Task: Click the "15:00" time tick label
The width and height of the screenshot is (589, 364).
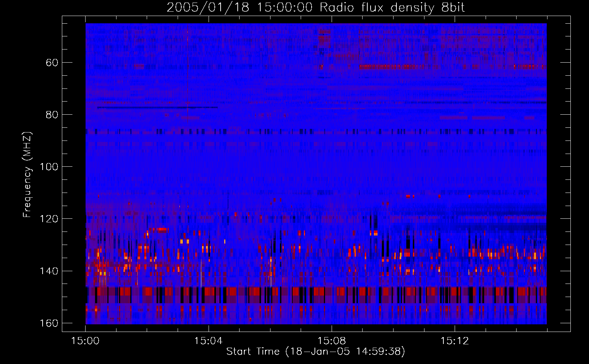Action: click(86, 341)
